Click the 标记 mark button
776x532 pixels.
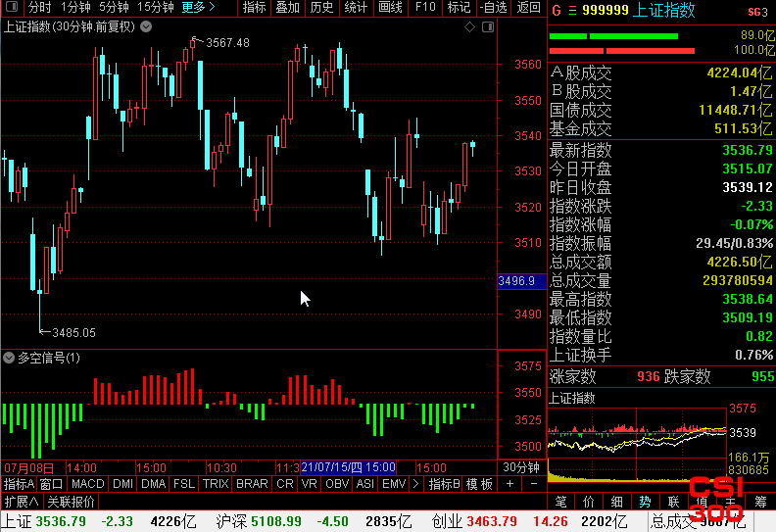(x=459, y=7)
